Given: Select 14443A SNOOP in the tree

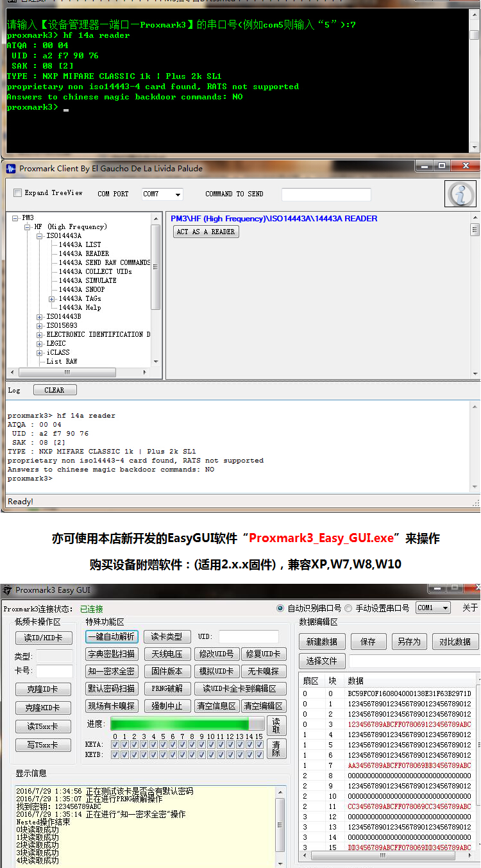Looking at the screenshot, I should [x=81, y=290].
